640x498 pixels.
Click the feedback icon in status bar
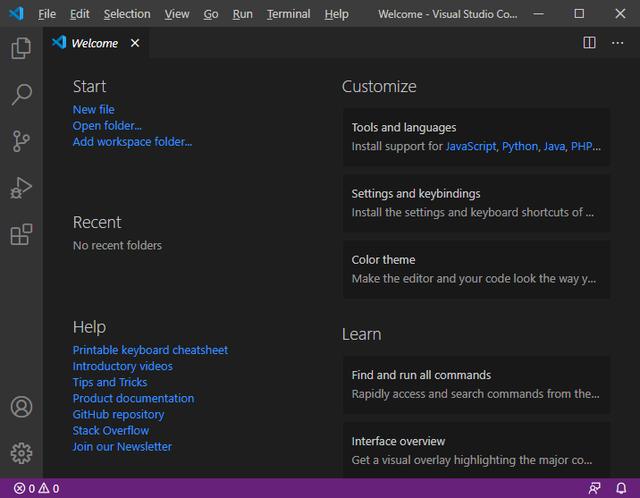594,488
